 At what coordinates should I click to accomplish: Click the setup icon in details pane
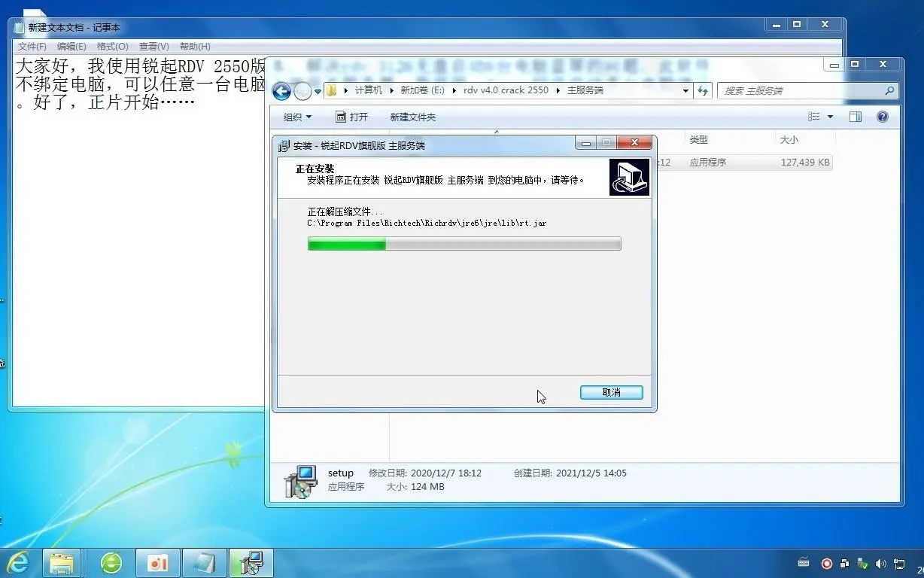301,480
